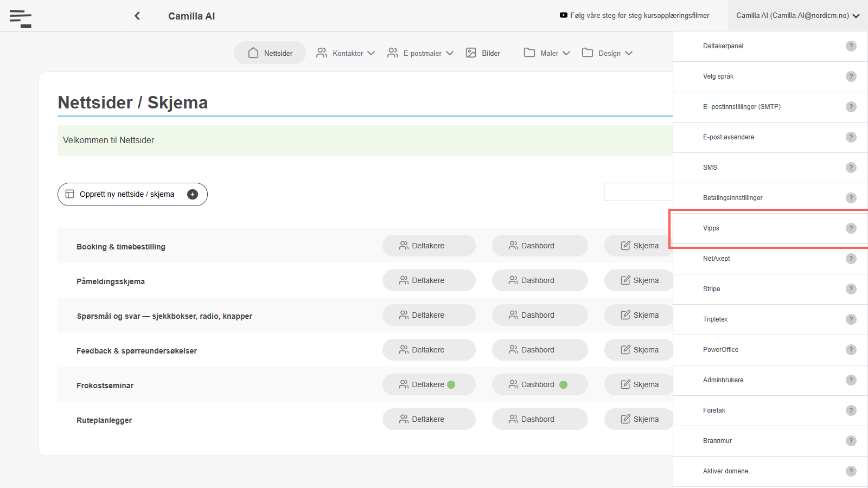Image resolution: width=868 pixels, height=488 pixels.
Task: Open the Stripe settings entry
Action: pos(770,289)
